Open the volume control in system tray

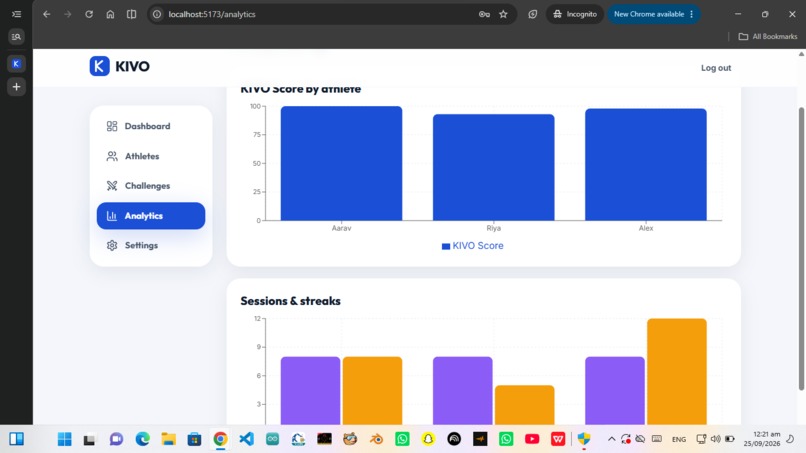pyautogui.click(x=716, y=439)
